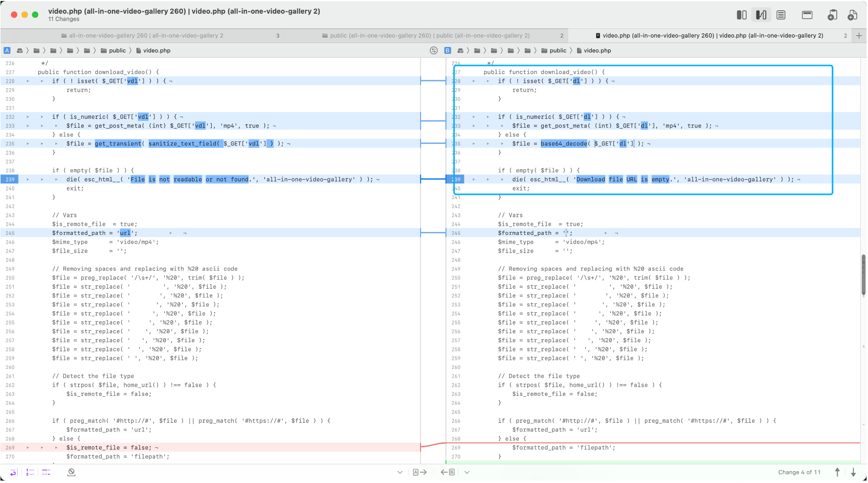
Task: Jump to the previous change arrow
Action: pyautogui.click(x=837, y=472)
